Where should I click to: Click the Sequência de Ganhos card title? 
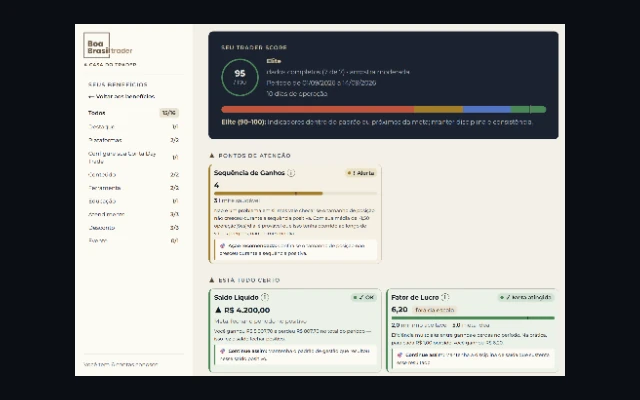click(249, 173)
